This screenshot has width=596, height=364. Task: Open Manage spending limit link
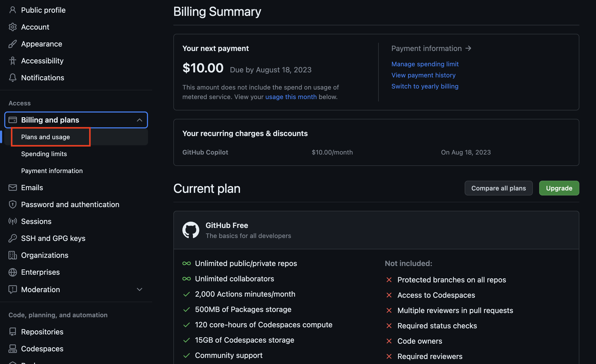425,64
